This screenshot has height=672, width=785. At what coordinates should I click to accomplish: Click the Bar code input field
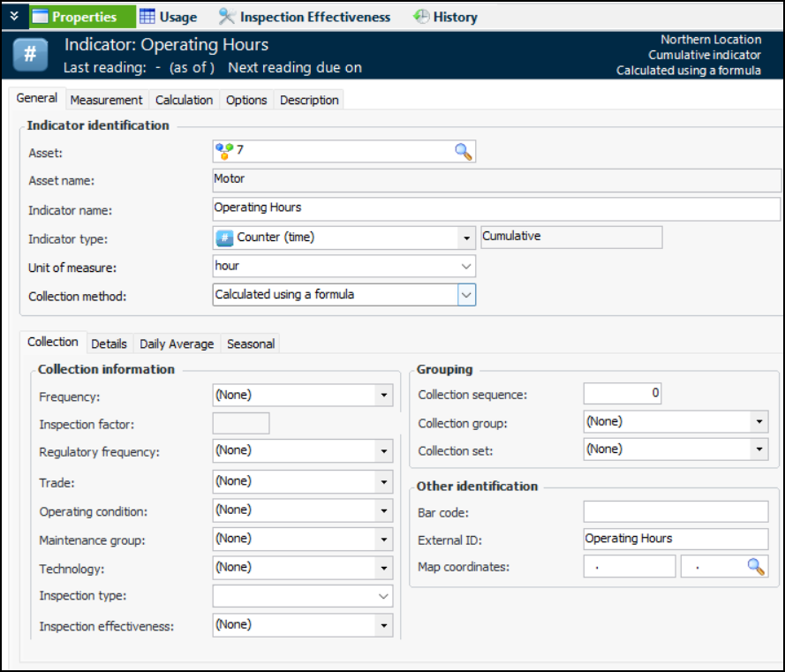tap(676, 511)
